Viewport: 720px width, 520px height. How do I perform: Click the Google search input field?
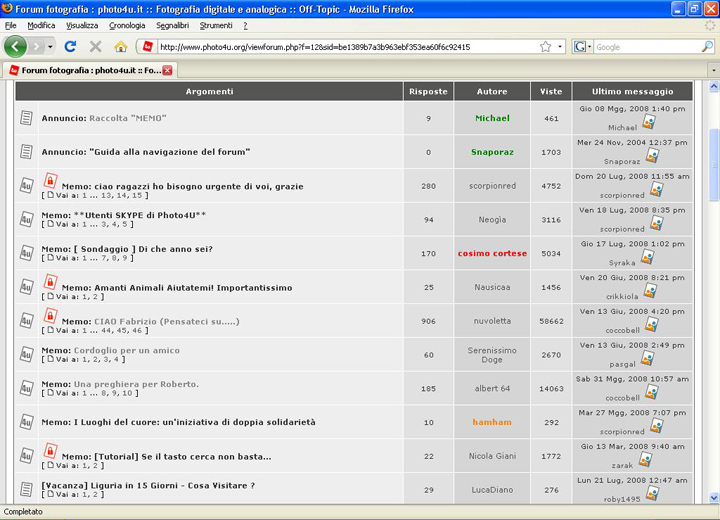pos(645,47)
